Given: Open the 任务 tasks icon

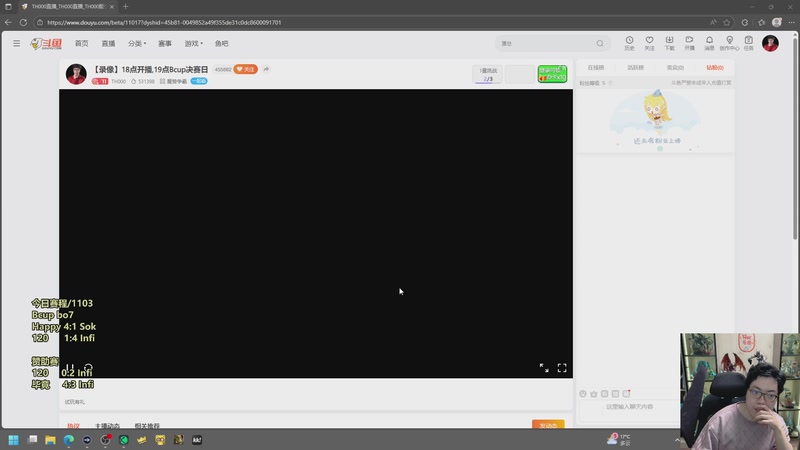Looking at the screenshot, I should click(748, 43).
